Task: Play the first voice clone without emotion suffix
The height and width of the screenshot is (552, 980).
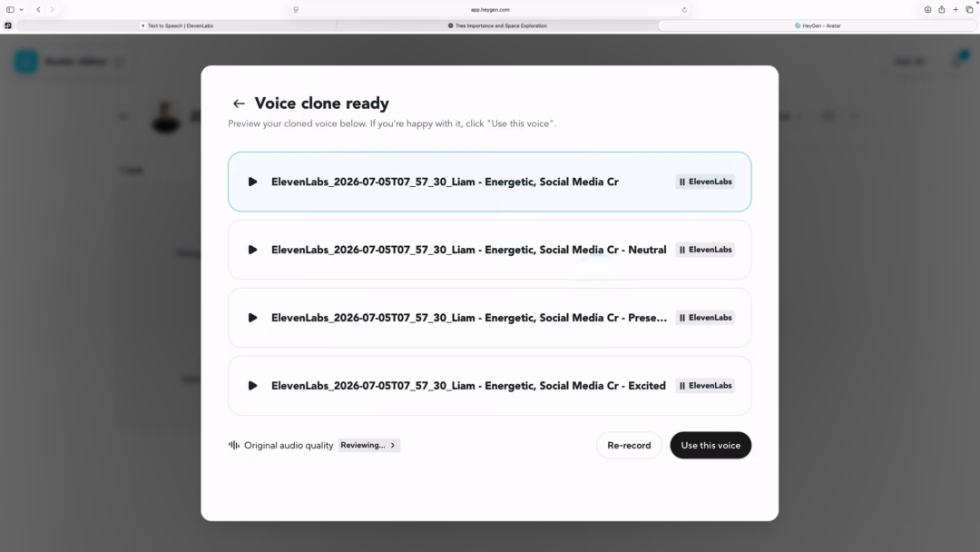Action: (252, 182)
